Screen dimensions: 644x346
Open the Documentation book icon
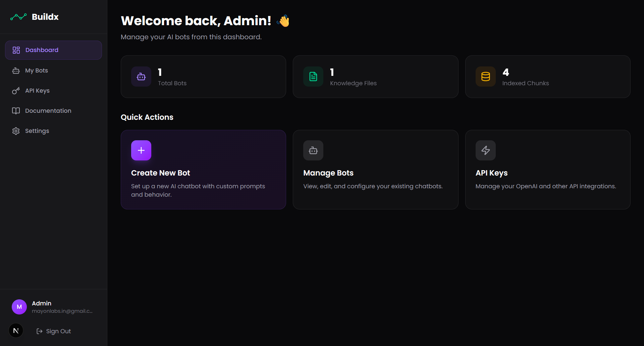tap(16, 111)
